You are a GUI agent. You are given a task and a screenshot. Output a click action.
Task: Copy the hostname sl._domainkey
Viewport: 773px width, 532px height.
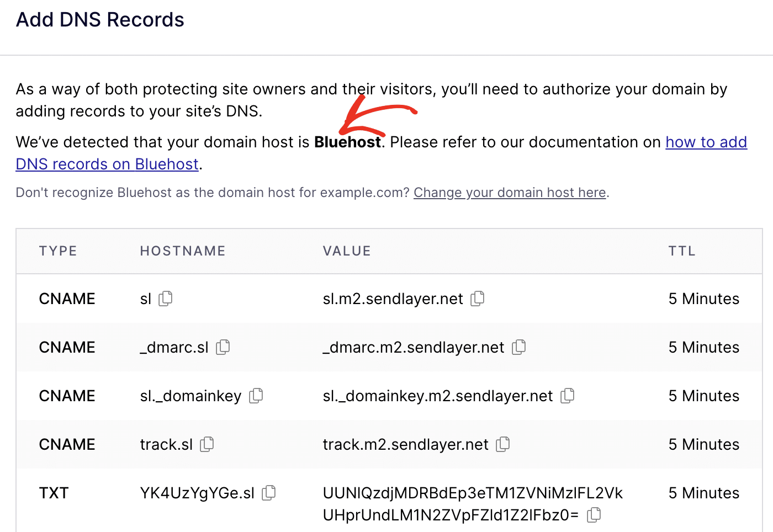point(256,396)
